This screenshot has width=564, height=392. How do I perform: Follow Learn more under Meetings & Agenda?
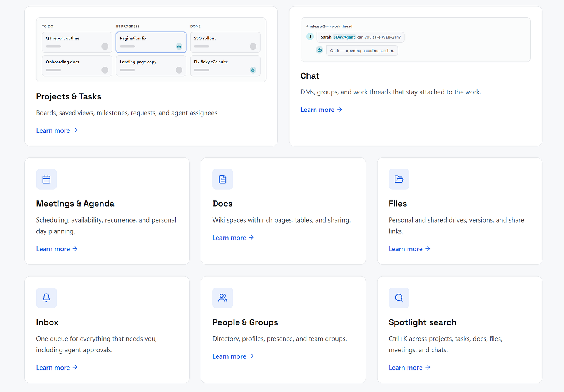(57, 249)
